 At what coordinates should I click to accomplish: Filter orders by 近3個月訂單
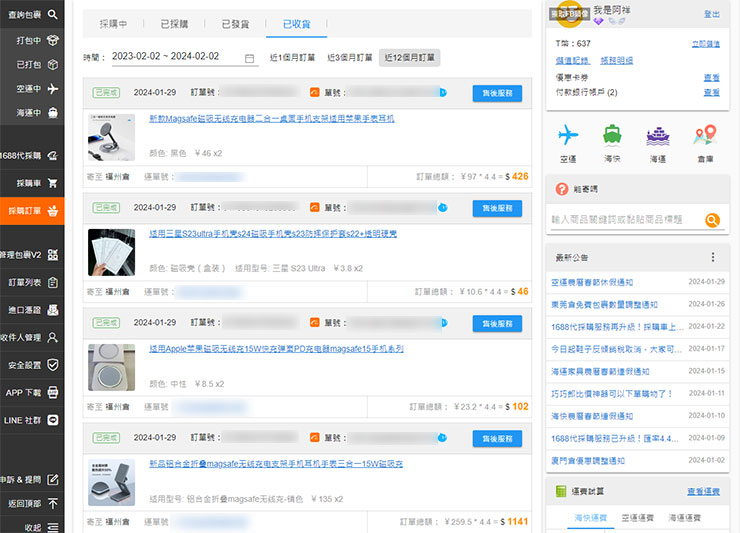click(349, 58)
